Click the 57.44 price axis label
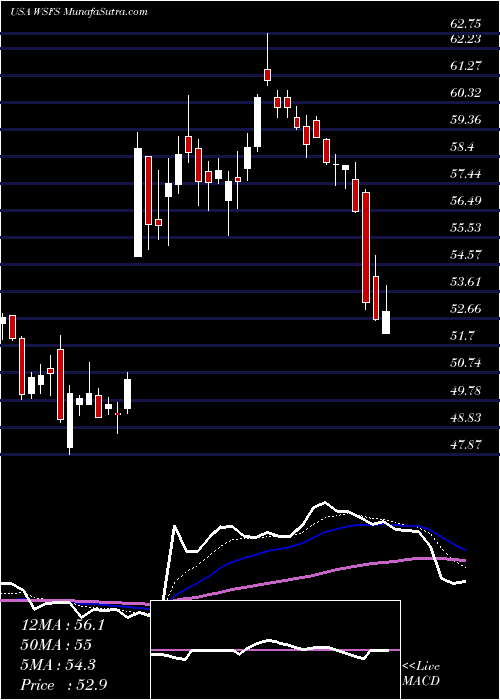Viewport: 500px width, 700px height. [465, 174]
